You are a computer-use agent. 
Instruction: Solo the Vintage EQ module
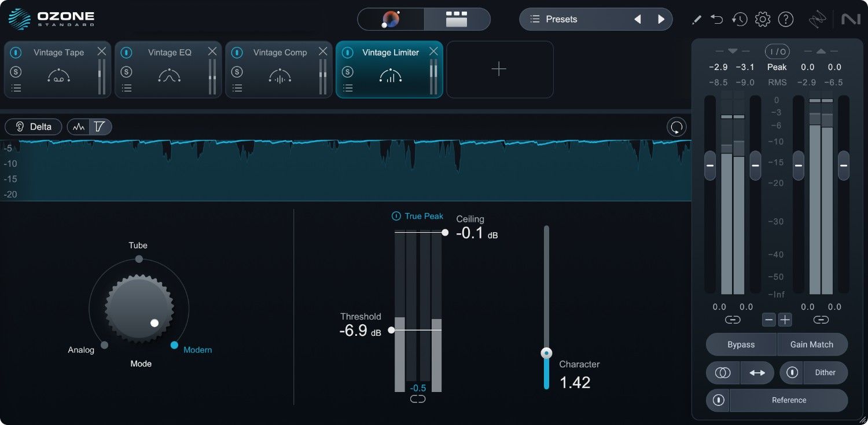point(126,71)
